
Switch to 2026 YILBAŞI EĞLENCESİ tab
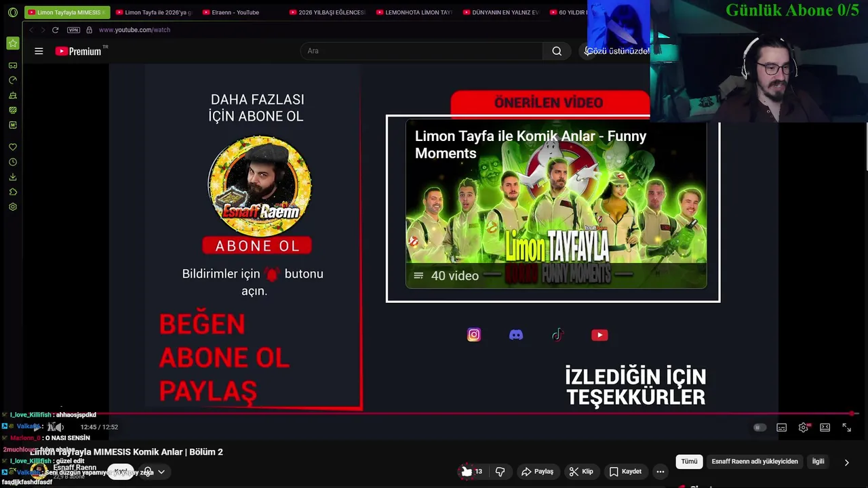[x=328, y=12]
